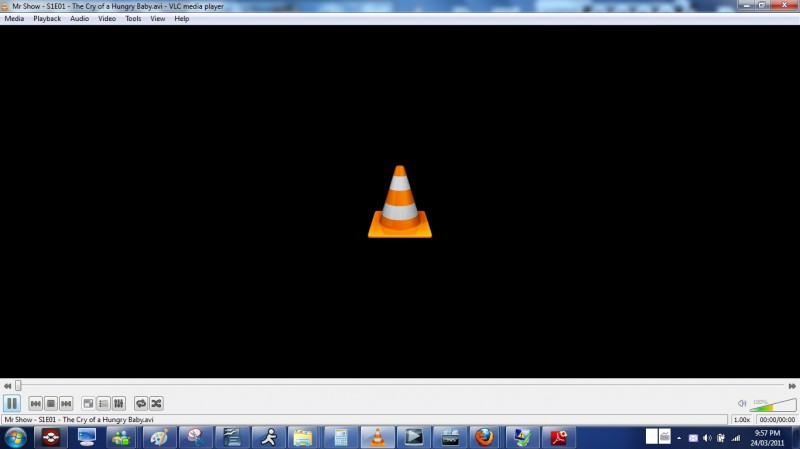This screenshot has height=449, width=800.
Task: Open the clapperboard video app in taskbar
Action: [x=449, y=438]
